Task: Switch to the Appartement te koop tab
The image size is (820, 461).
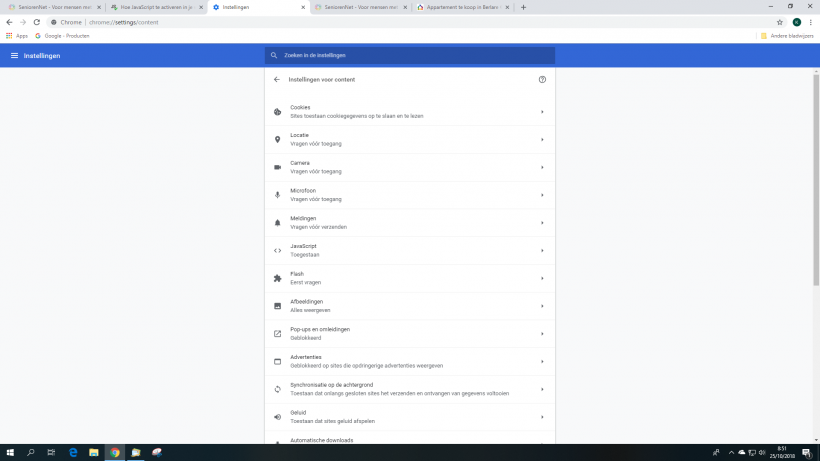Action: 460,7
